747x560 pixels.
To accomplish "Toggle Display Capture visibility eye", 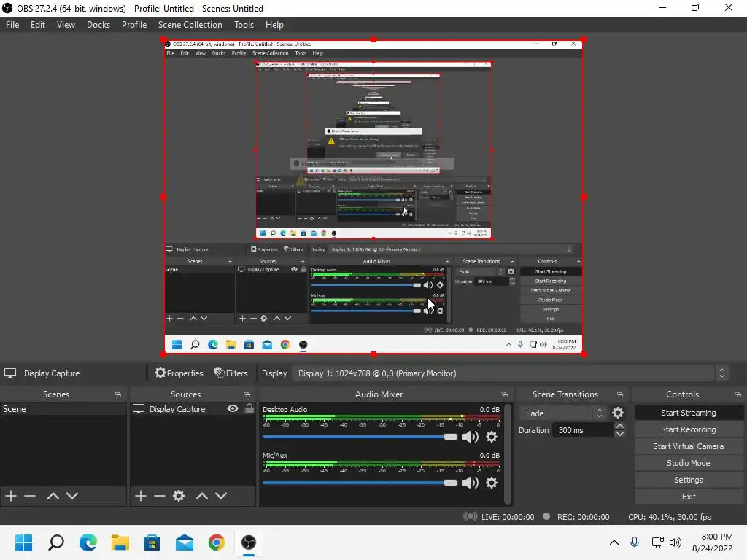I will [x=233, y=408].
